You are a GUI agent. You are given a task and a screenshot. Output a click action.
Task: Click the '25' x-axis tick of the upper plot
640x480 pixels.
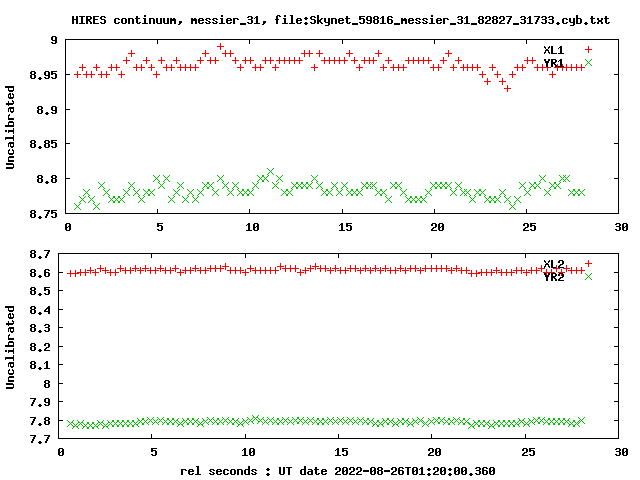529,227
